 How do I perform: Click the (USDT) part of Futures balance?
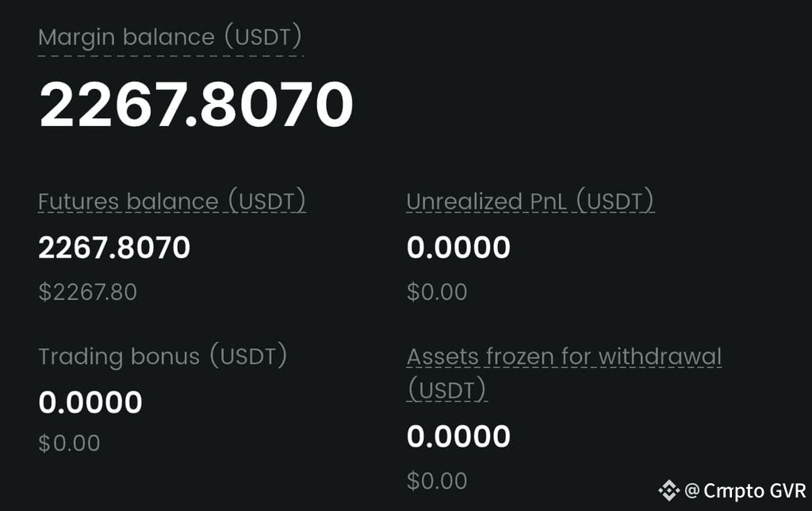(x=267, y=201)
